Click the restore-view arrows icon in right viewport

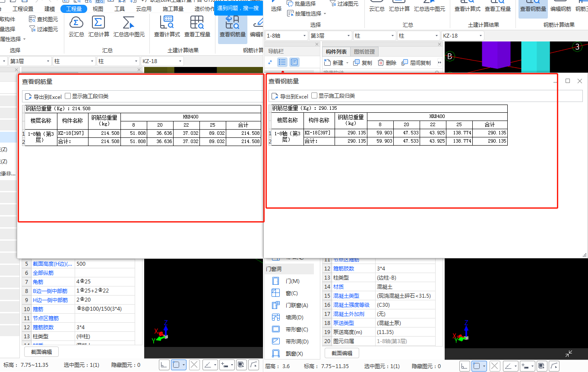[569, 353]
